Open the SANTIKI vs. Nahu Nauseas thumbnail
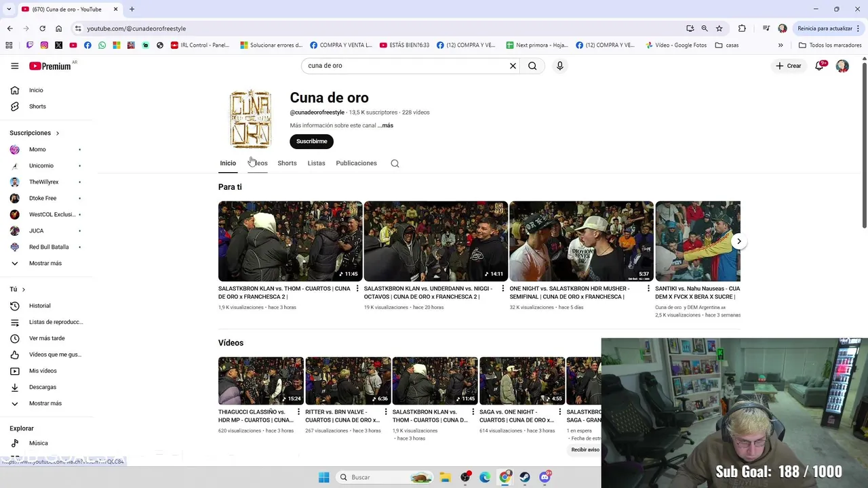The height and width of the screenshot is (488, 868). (698, 241)
